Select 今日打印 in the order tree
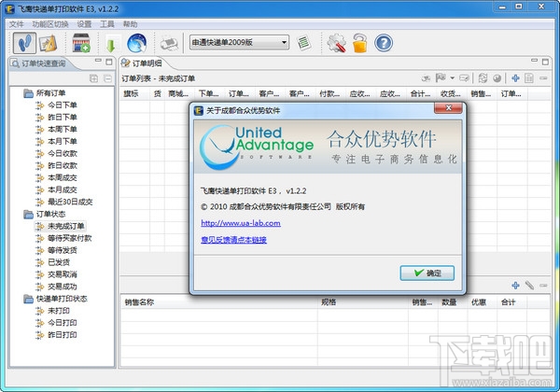Screen dimensions: 560x392 click(x=63, y=323)
